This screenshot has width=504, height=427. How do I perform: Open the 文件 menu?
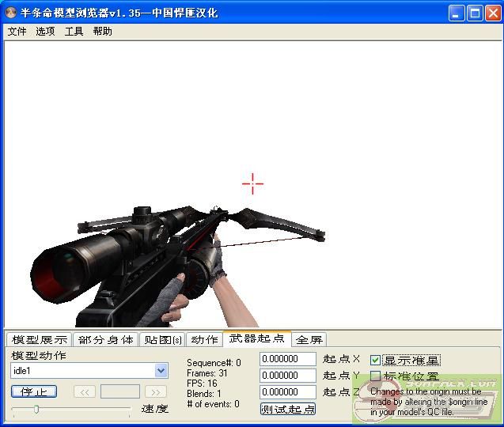(17, 32)
